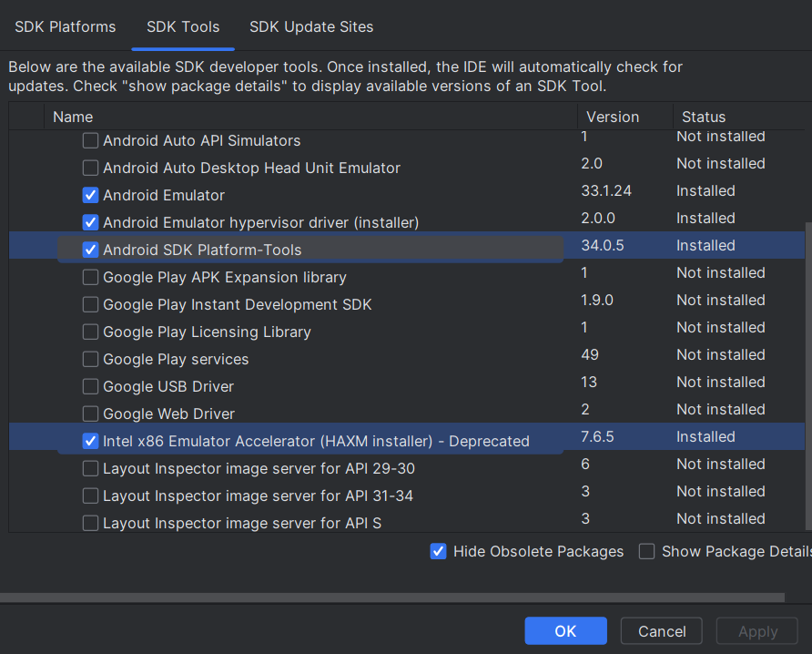
Task: Switch to the SDK Platforms tab
Action: click(65, 26)
